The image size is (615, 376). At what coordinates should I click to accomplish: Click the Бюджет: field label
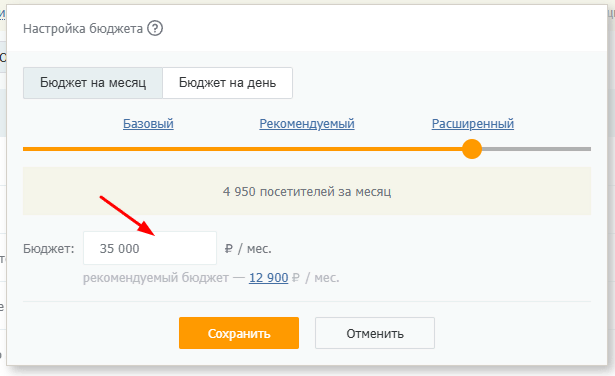49,249
